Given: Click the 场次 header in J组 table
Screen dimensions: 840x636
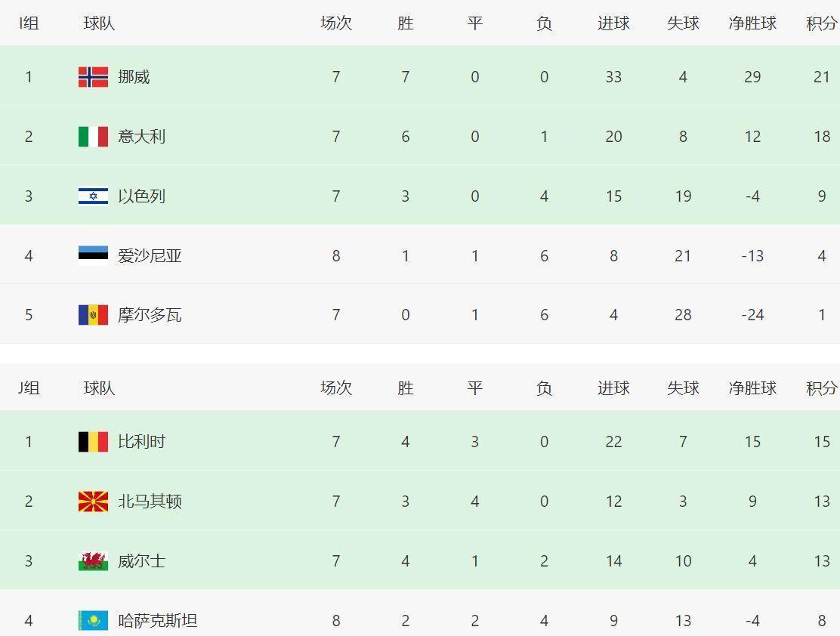Looking at the screenshot, I should [x=336, y=388].
